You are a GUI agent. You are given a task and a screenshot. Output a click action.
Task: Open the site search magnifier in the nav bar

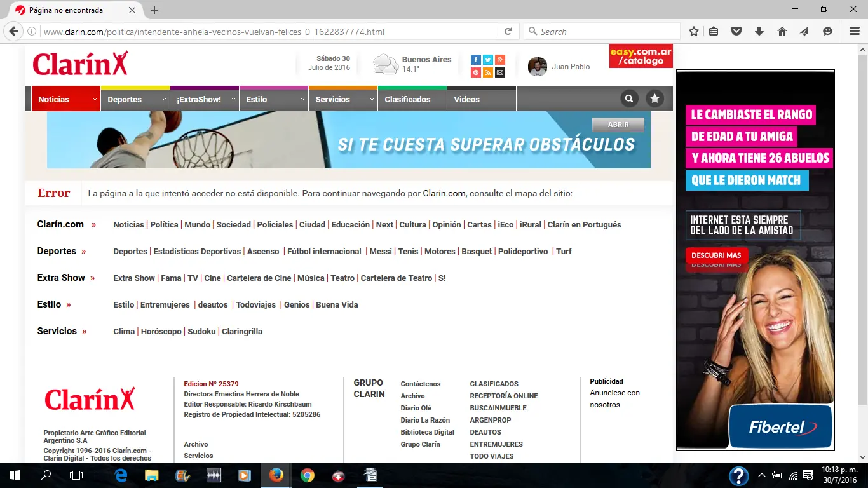tap(629, 98)
